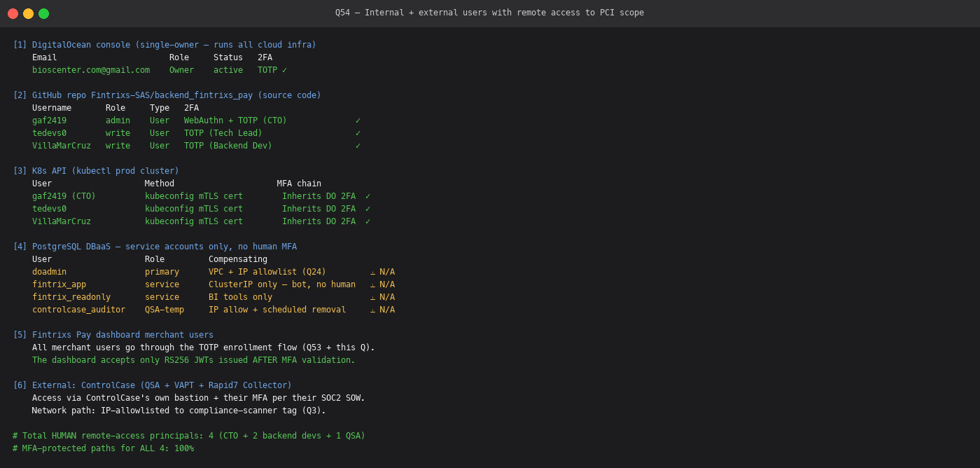This screenshot has width=980, height=468.
Task: Click 'gaf2419 (CTO)' in K8s section
Action: 64,196
